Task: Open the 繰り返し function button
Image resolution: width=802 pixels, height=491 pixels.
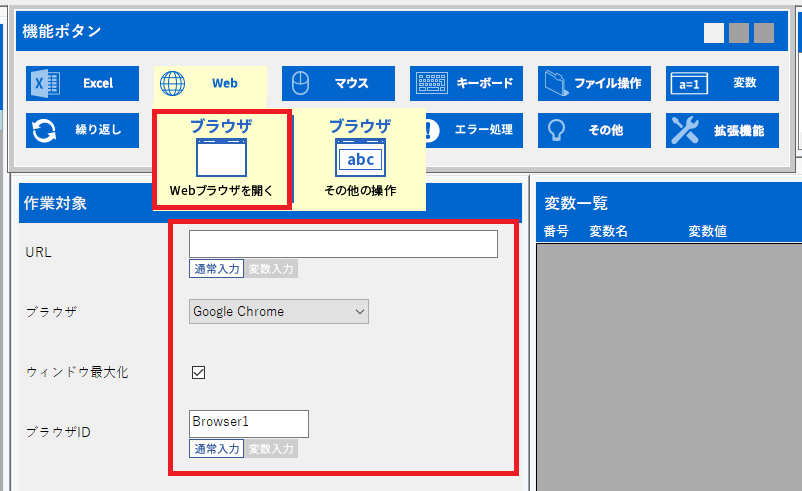Action: (82, 130)
